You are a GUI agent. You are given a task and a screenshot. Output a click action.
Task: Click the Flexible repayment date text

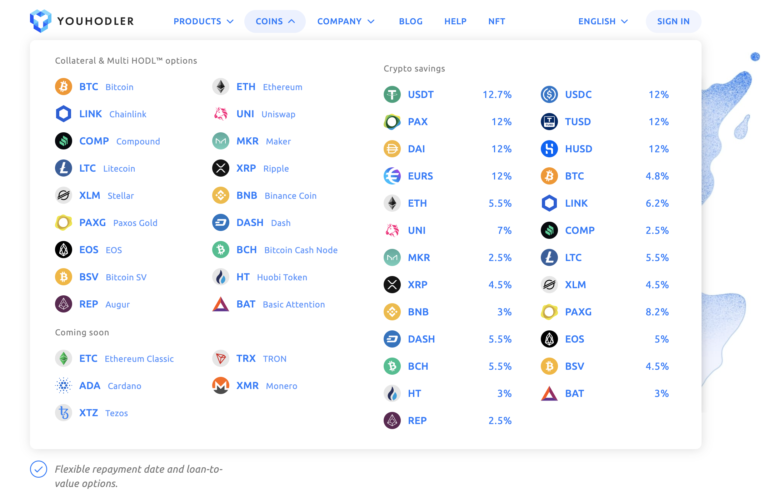point(138,476)
